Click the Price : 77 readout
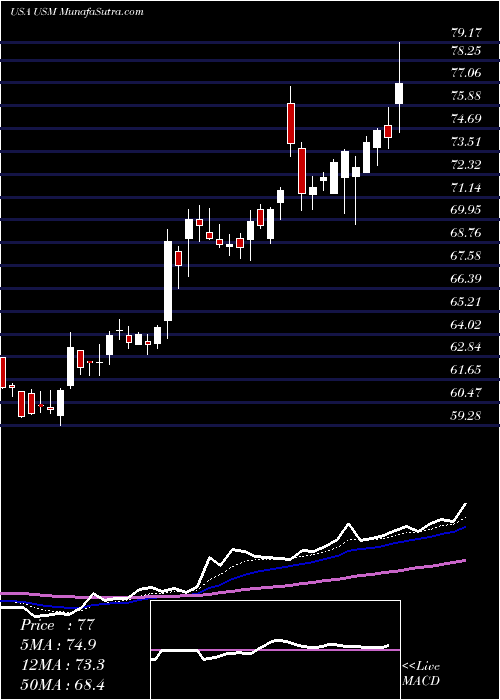Viewport: 500px width, 700px height. (x=58, y=625)
